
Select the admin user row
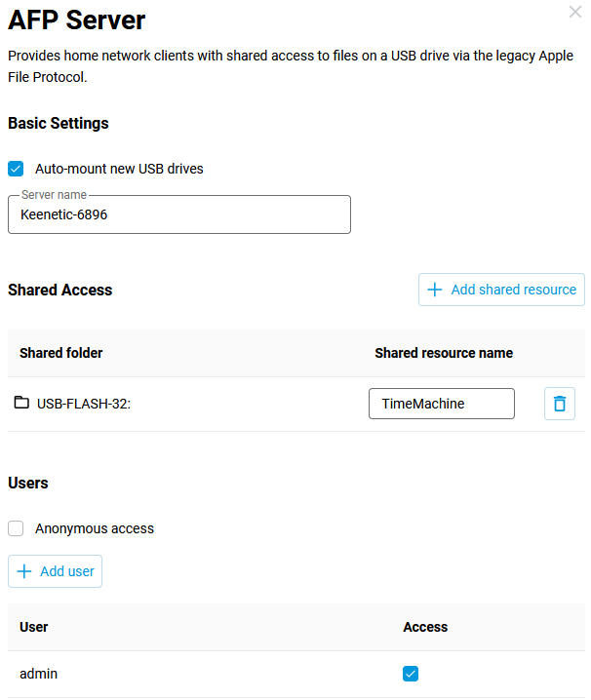tap(39, 674)
